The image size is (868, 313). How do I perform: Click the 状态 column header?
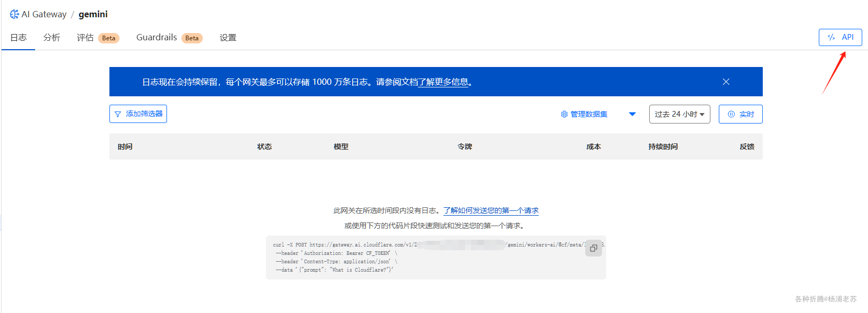(x=264, y=147)
